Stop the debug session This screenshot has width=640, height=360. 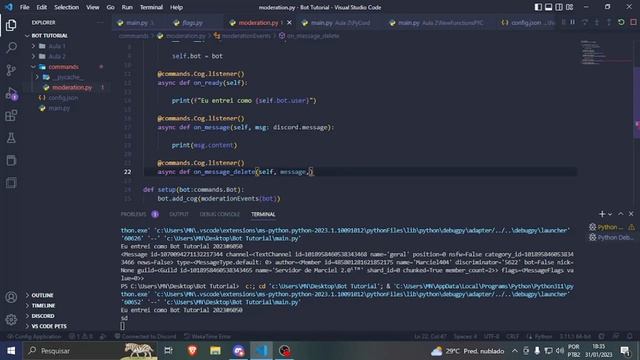633,22
